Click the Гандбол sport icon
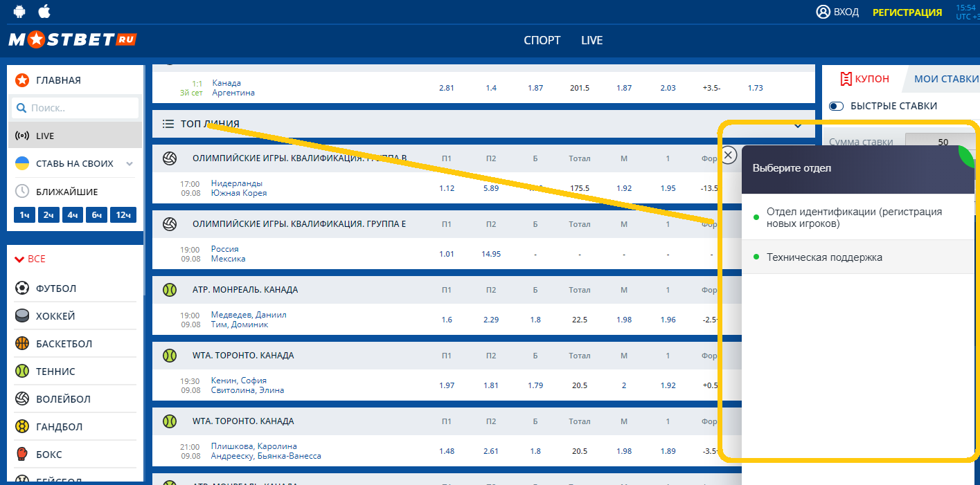 pos(22,427)
